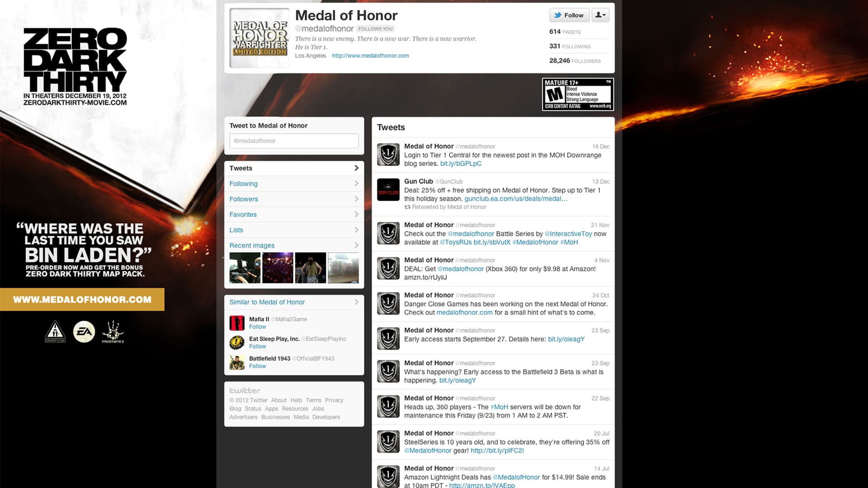Screen dimensions: 868x488
Task: Open the second recent image thumbnail
Action: tap(278, 268)
